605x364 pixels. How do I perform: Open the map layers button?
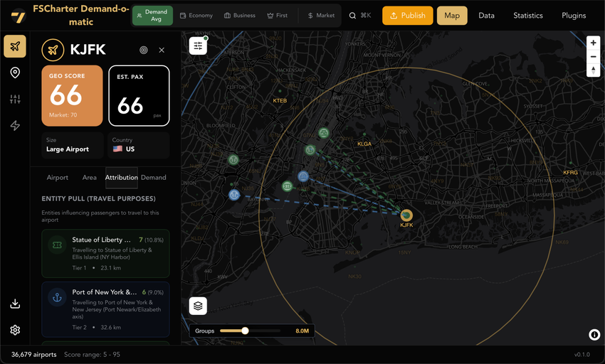pyautogui.click(x=198, y=306)
